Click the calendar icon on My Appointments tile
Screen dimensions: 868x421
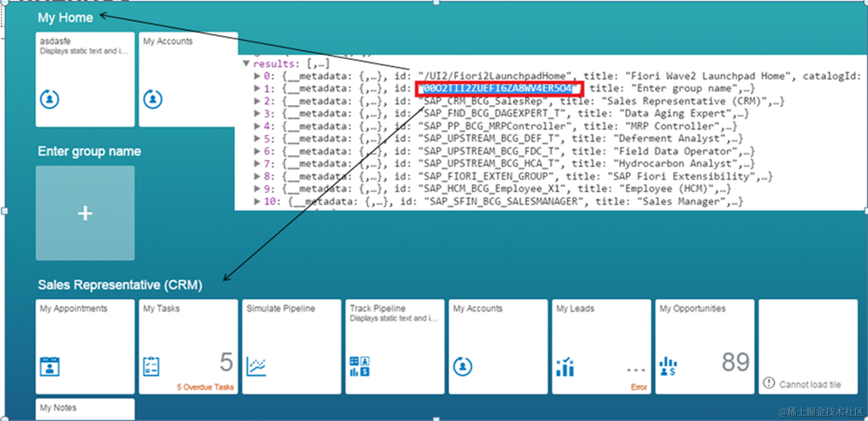(50, 367)
